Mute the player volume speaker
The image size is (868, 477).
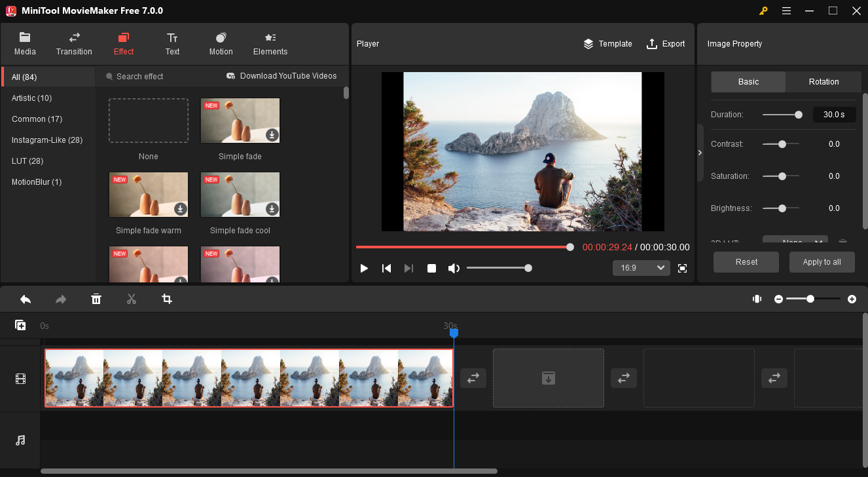453,268
